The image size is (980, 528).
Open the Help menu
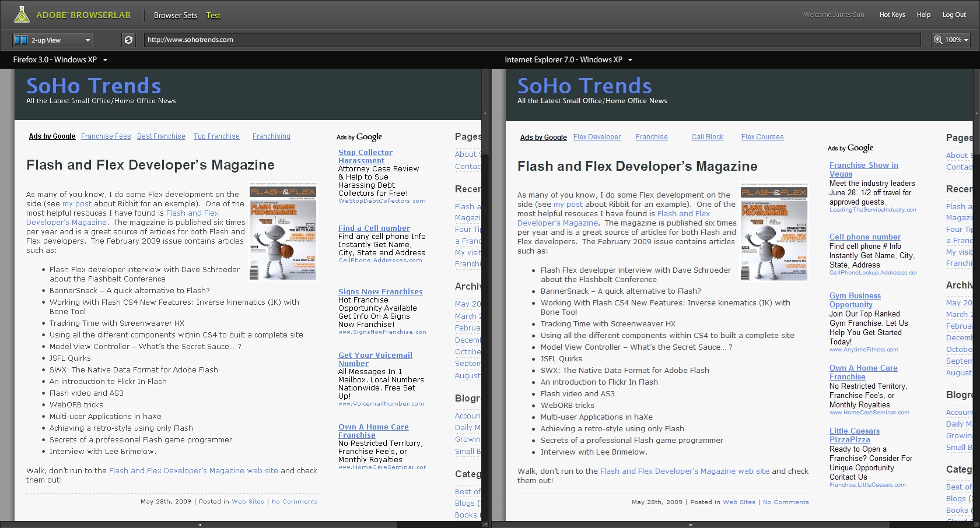click(x=923, y=15)
